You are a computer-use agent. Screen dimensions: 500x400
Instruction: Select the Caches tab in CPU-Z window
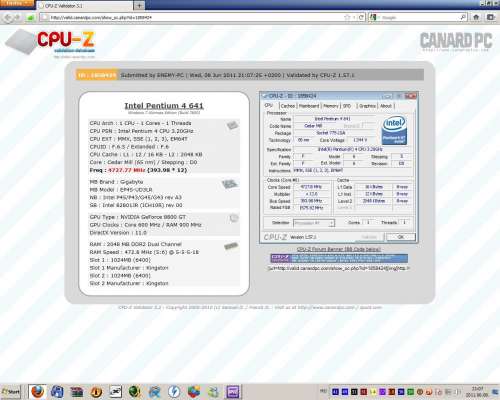[288, 106]
